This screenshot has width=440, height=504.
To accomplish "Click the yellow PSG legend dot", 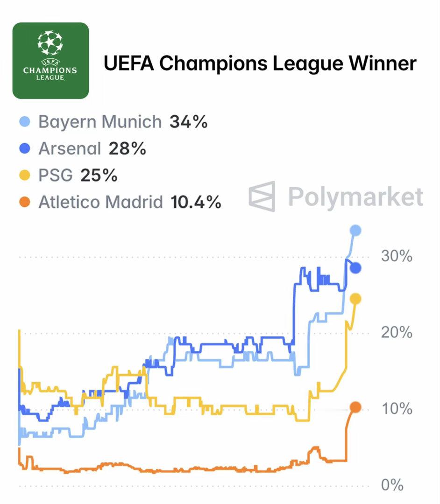I will (26, 176).
